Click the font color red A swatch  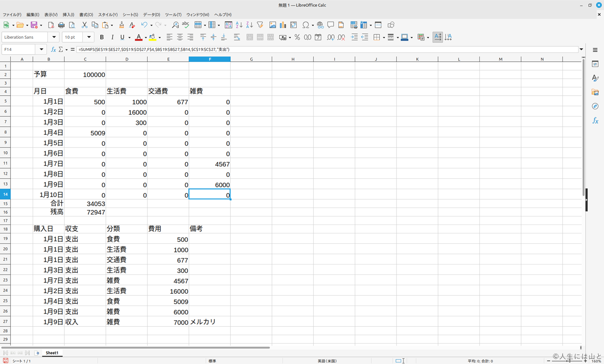click(139, 37)
